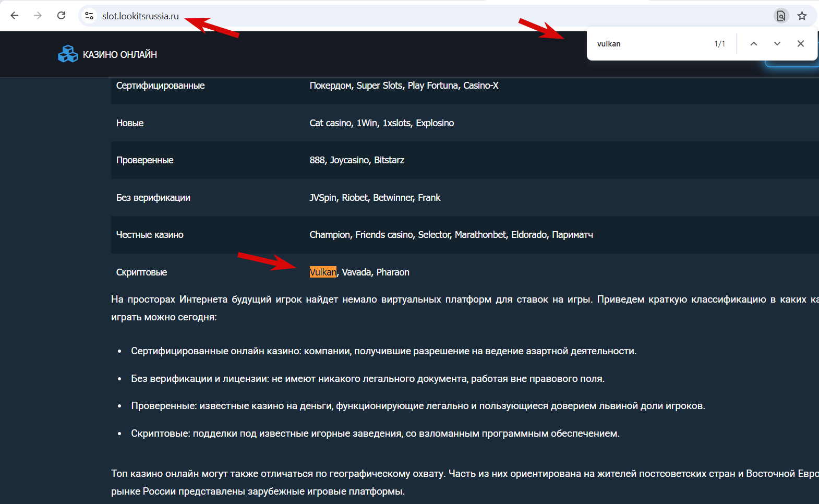Select the Проверенные table cell
The image size is (819, 504).
(145, 160)
